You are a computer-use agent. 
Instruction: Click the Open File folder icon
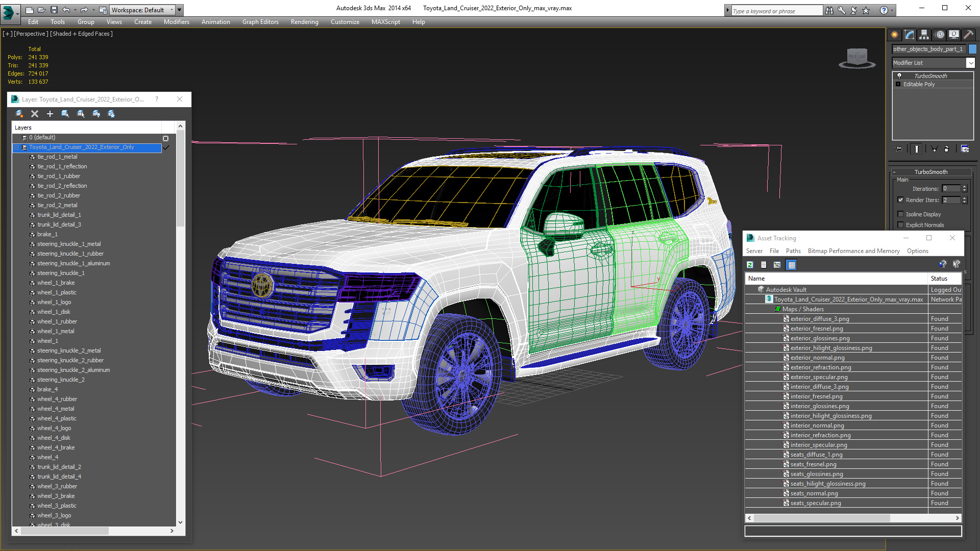pos(42,10)
